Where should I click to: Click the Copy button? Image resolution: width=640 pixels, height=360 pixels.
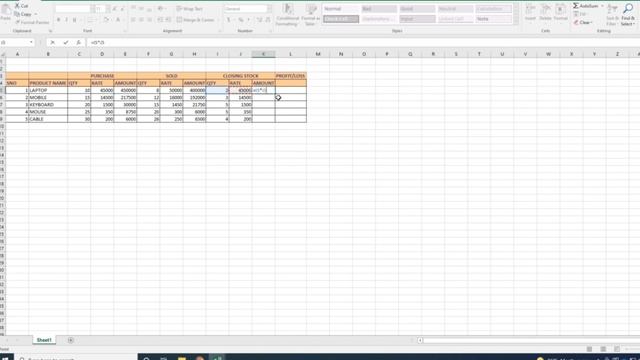click(23, 14)
